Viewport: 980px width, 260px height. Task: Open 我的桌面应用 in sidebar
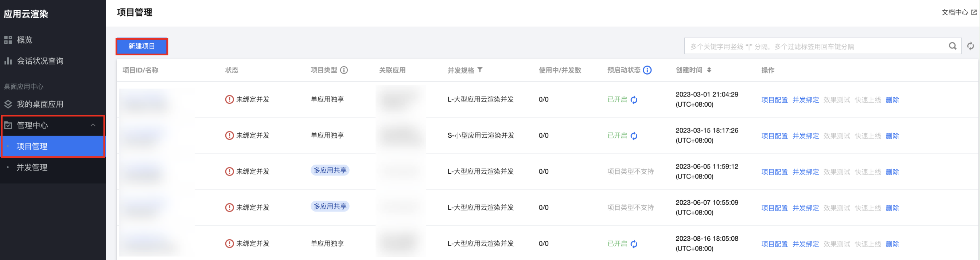tap(40, 104)
